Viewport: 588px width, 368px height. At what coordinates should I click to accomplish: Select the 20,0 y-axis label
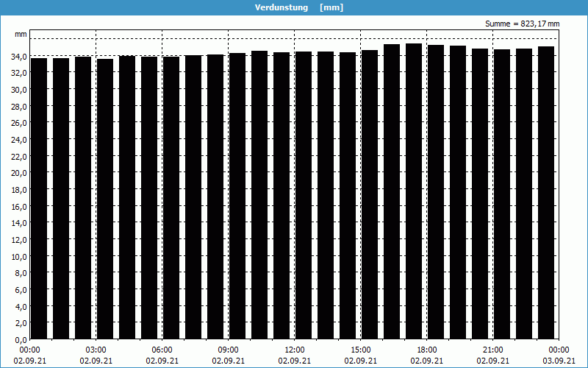[x=19, y=173]
